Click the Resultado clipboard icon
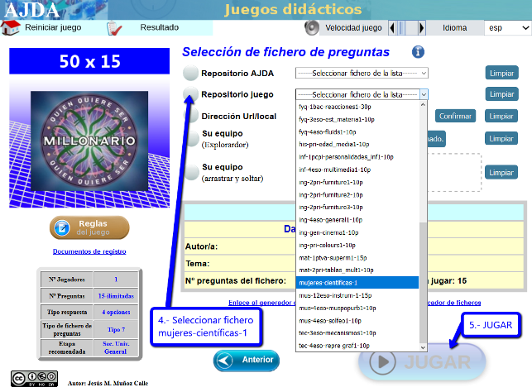Image resolution: width=532 pixels, height=392 pixels. tap(115, 28)
